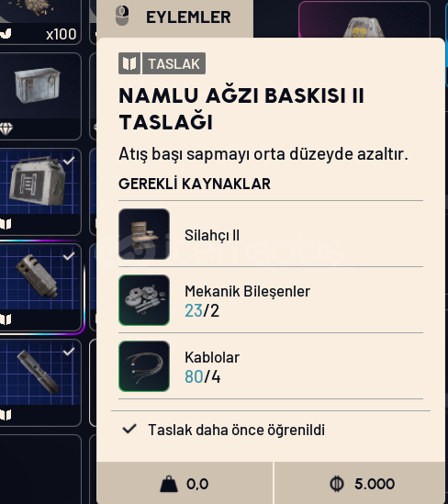Click the mouse icon beside EYLEMLER
The height and width of the screenshot is (504, 448).
[x=122, y=16]
